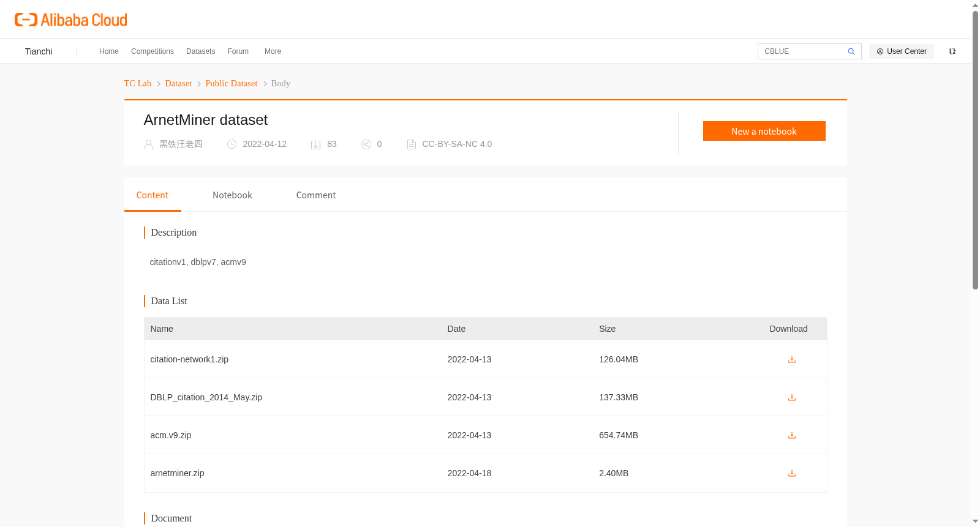980x527 pixels.
Task: Click the Alibaba Cloud logo
Action: pos(71,20)
